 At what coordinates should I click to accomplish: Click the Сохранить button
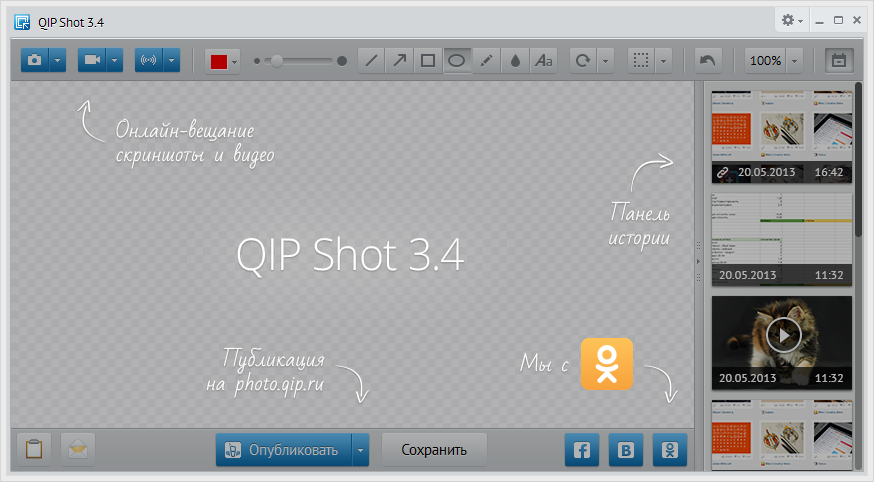click(x=434, y=451)
